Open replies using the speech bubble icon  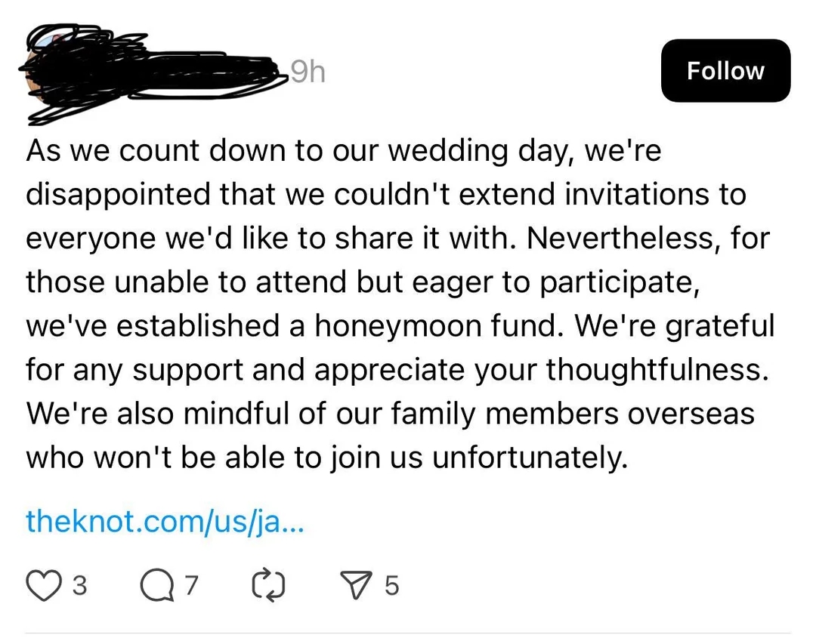tap(159, 585)
